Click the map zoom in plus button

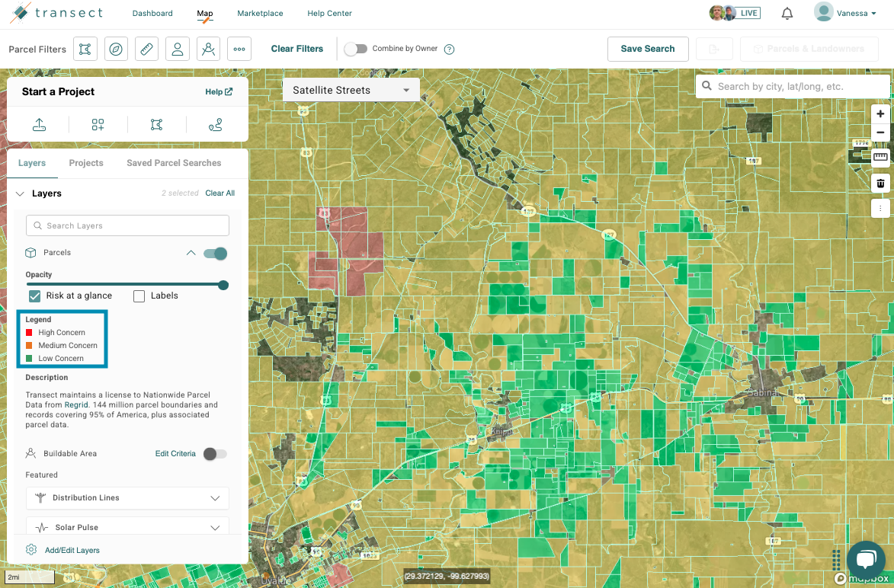[x=880, y=114]
